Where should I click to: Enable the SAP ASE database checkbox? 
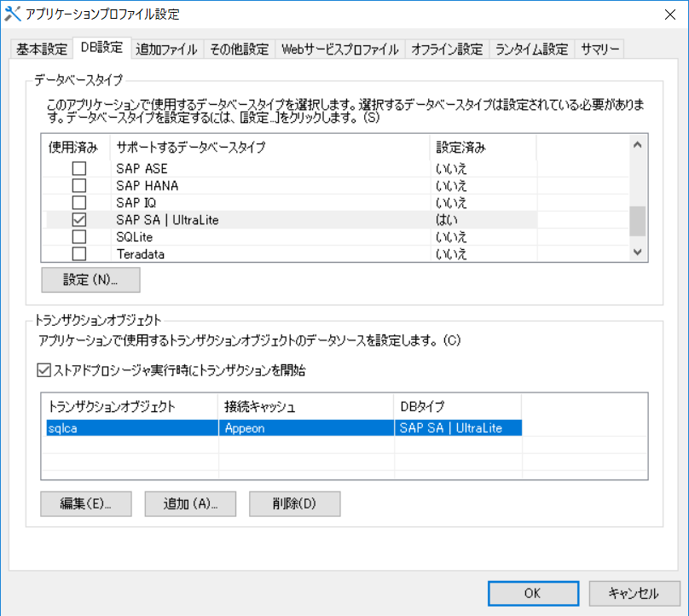(79, 168)
